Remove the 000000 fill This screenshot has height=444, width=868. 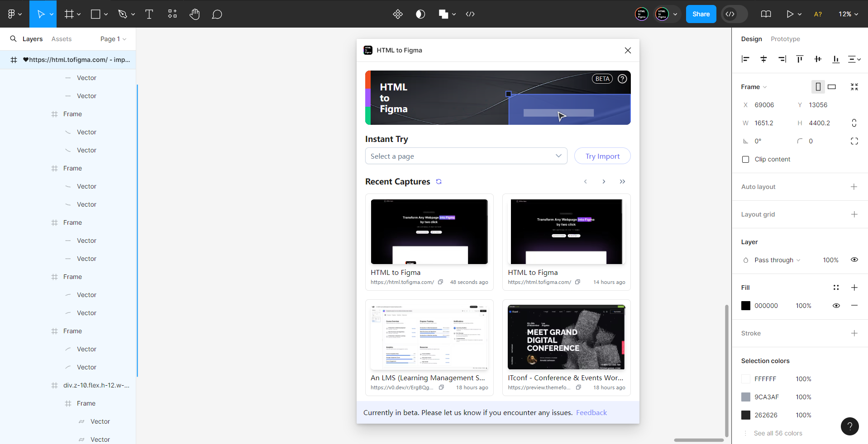click(x=854, y=306)
